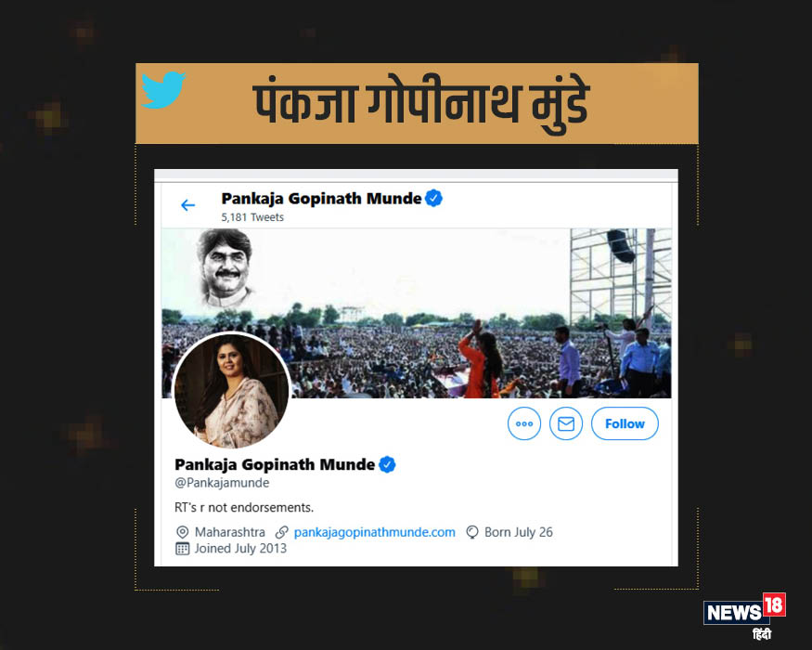Click the crowd banner header image
812x650 pixels.
pyautogui.click(x=417, y=313)
